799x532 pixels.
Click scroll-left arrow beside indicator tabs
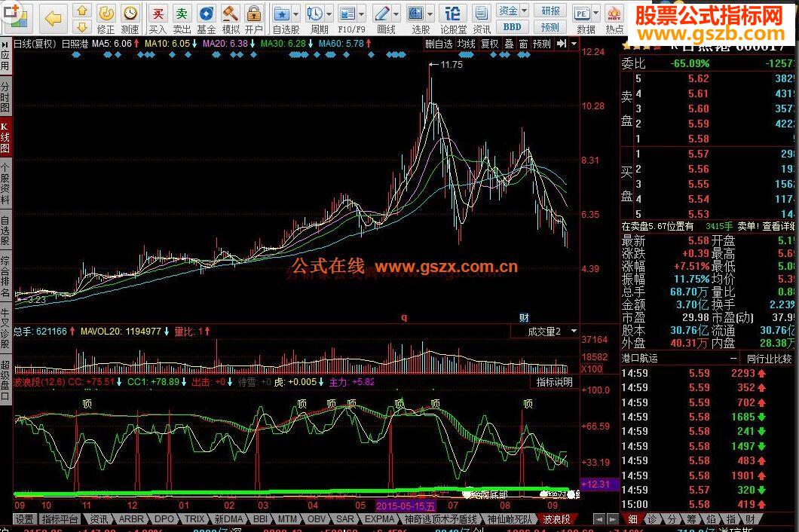(x=599, y=519)
